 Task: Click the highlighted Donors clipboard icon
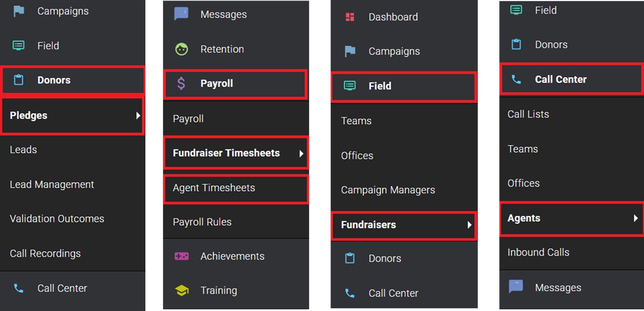18,80
